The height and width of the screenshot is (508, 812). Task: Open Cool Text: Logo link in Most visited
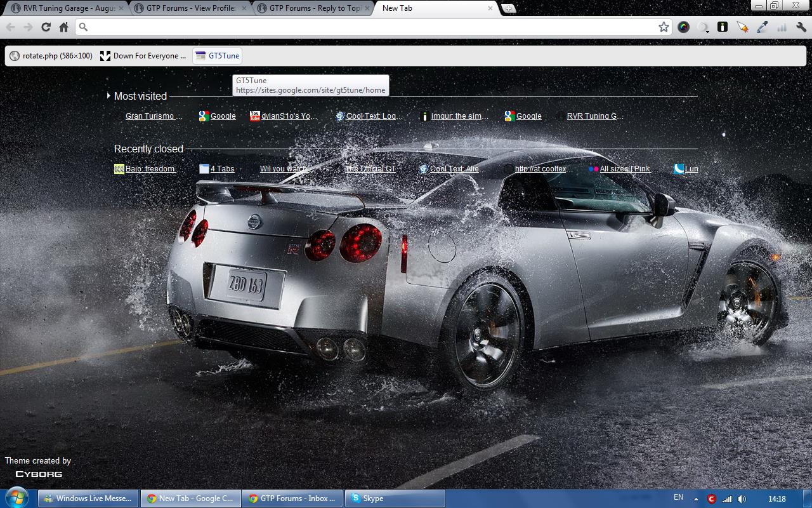(369, 116)
